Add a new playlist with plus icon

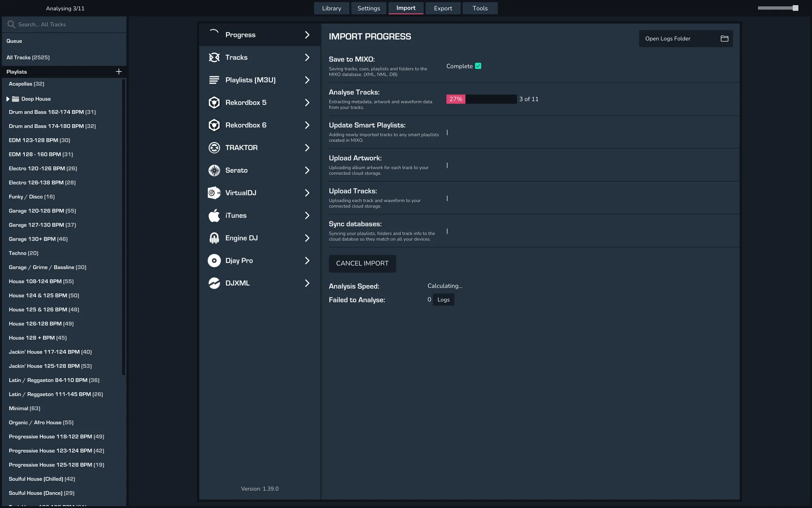pyautogui.click(x=119, y=72)
